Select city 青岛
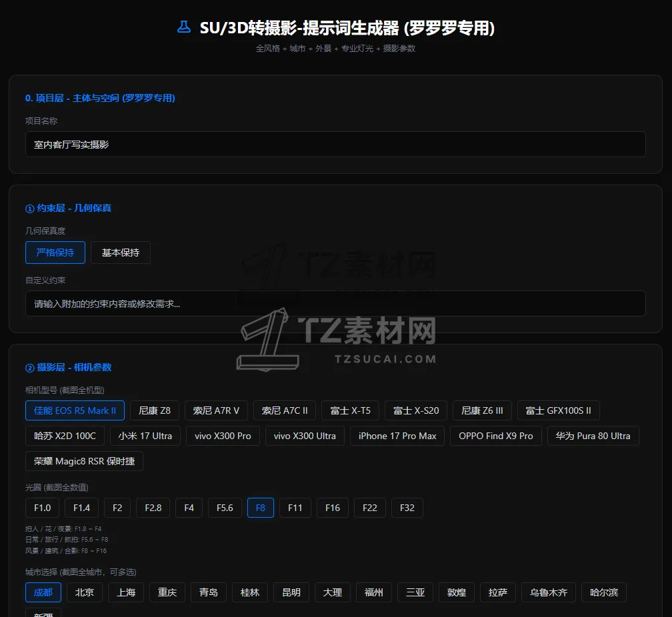This screenshot has height=617, width=672. (209, 592)
